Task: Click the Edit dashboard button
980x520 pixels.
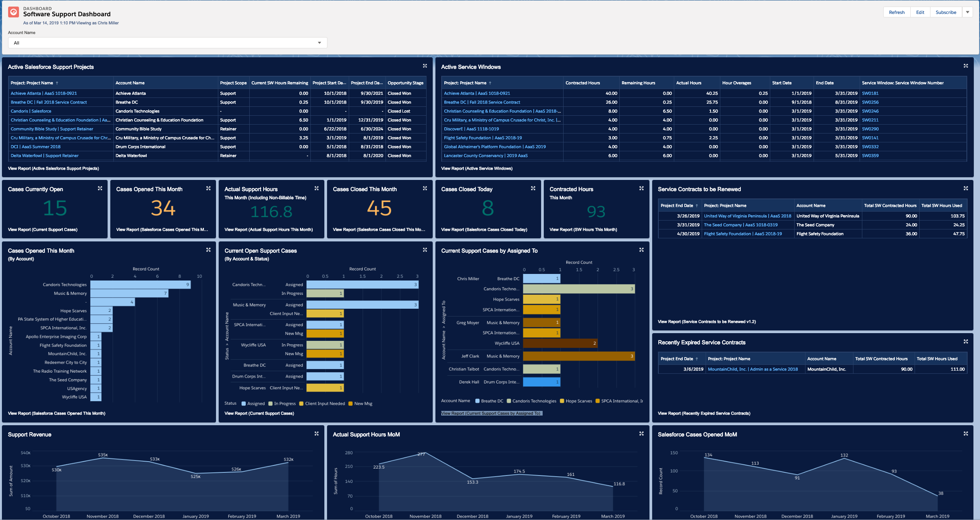Action: 920,12
